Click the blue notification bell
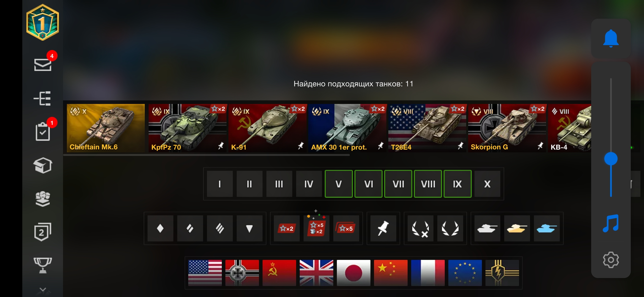This screenshot has width=644, height=297. click(611, 38)
